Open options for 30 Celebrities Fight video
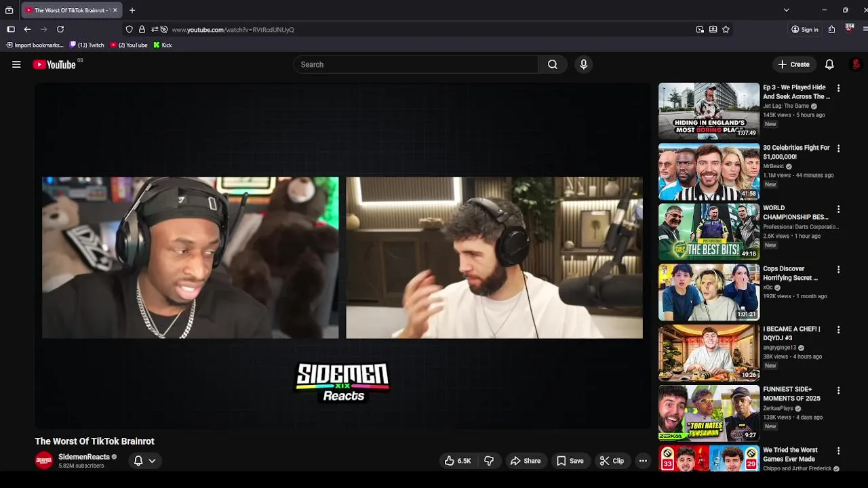Viewport: 868px width, 488px height. tap(839, 148)
